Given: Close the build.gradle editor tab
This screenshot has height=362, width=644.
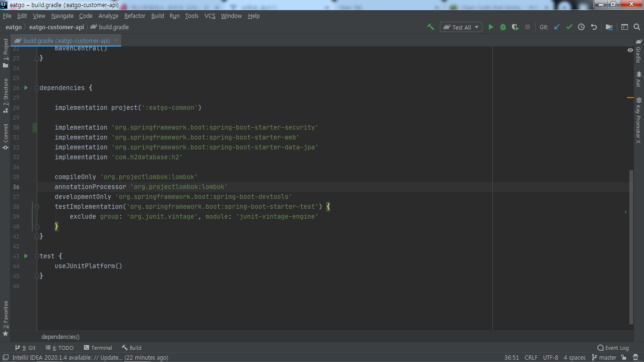Looking at the screenshot, I should pyautogui.click(x=116, y=40).
